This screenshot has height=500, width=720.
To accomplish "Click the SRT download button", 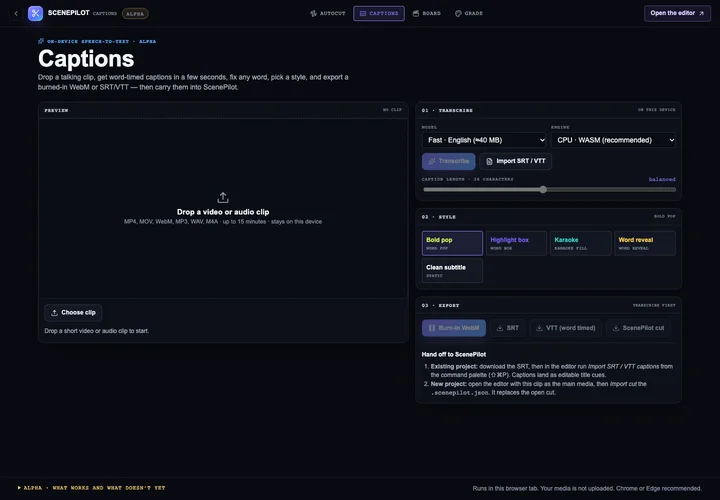I will 508,328.
